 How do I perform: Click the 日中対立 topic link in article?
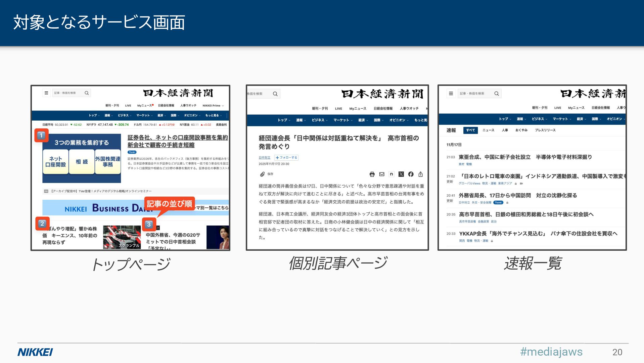coord(264,158)
